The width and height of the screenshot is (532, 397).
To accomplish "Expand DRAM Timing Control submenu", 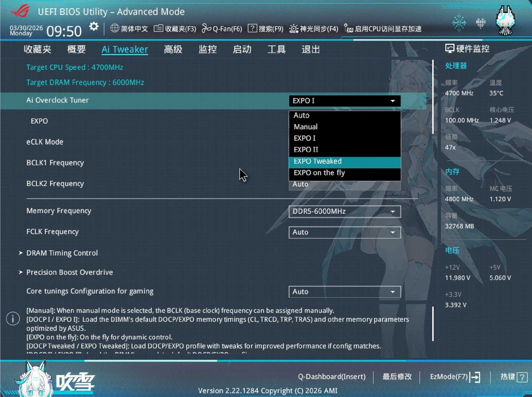I will (x=62, y=253).
